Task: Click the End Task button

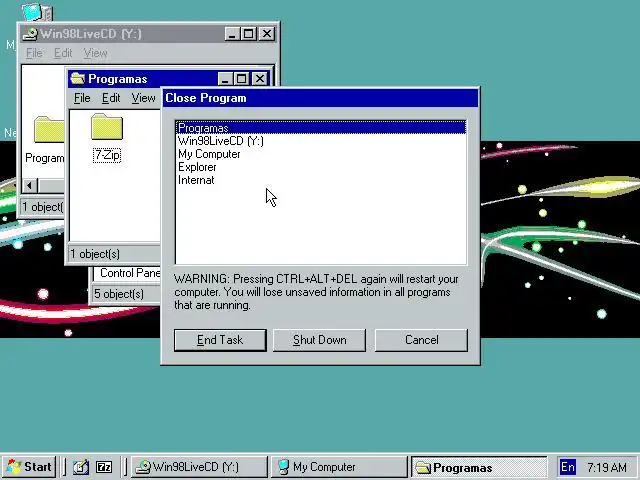Action: [220, 340]
